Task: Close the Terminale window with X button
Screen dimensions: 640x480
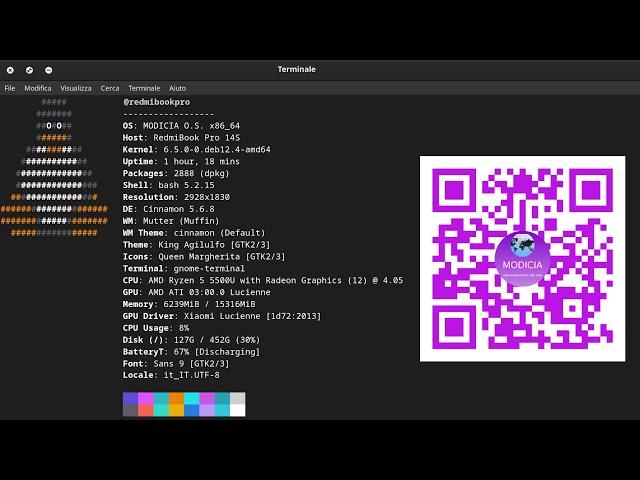Action: pyautogui.click(x=10, y=70)
